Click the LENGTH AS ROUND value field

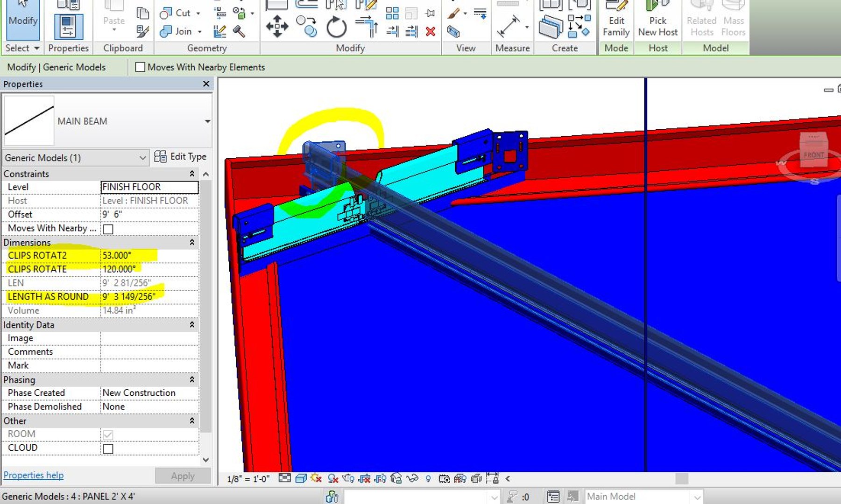149,297
